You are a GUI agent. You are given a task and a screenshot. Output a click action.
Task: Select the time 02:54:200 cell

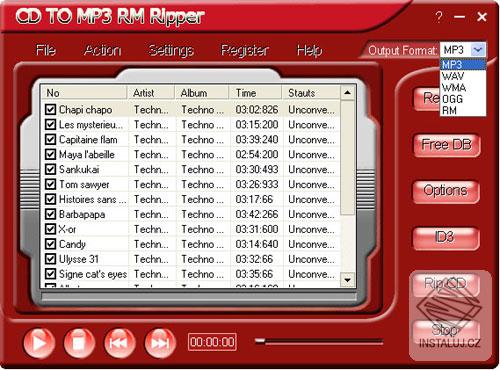coord(256,155)
